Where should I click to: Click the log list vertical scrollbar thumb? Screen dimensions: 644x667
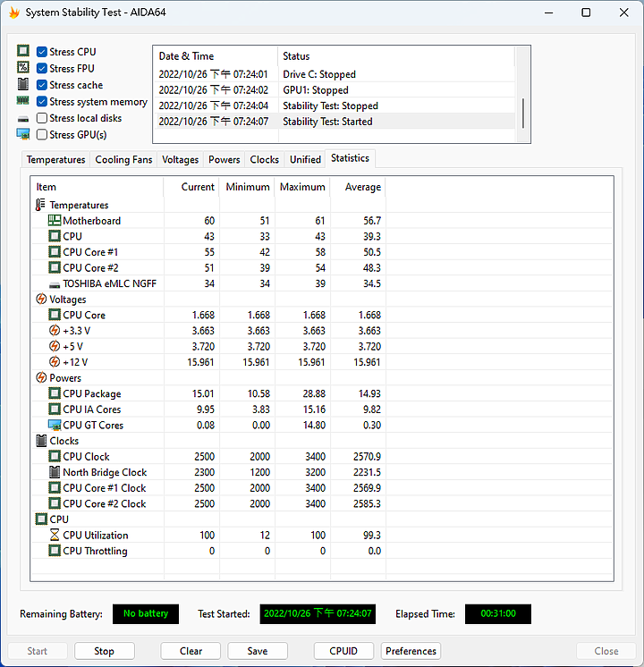[522, 114]
